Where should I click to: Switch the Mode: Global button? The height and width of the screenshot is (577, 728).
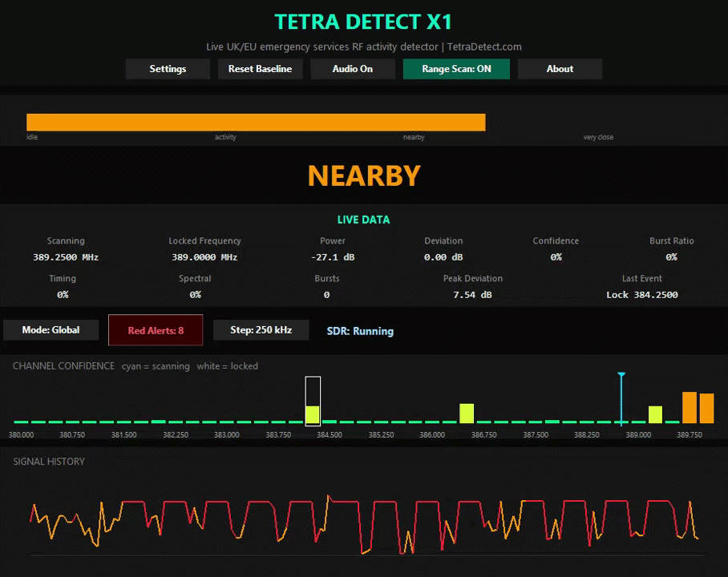pyautogui.click(x=51, y=330)
